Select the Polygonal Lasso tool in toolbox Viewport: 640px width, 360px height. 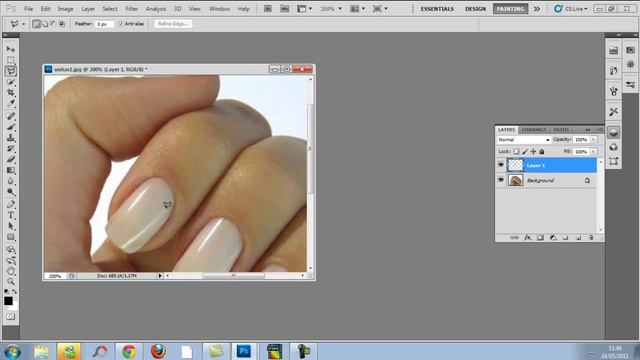[11, 71]
